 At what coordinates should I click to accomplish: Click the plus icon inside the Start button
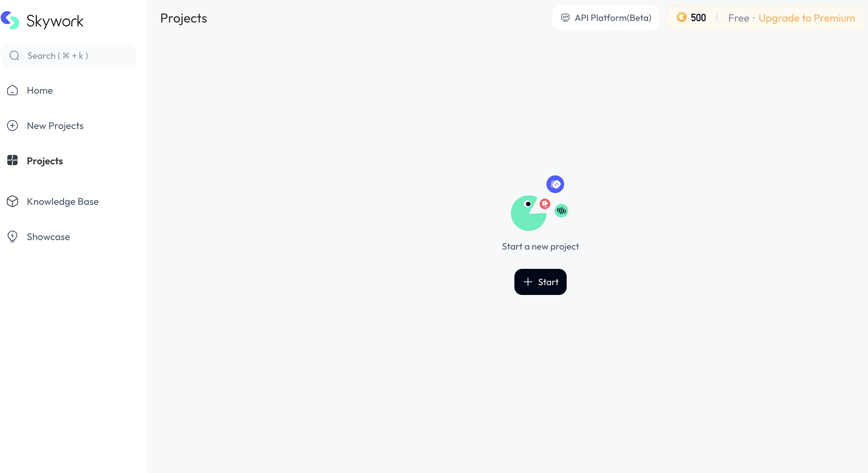(x=527, y=282)
